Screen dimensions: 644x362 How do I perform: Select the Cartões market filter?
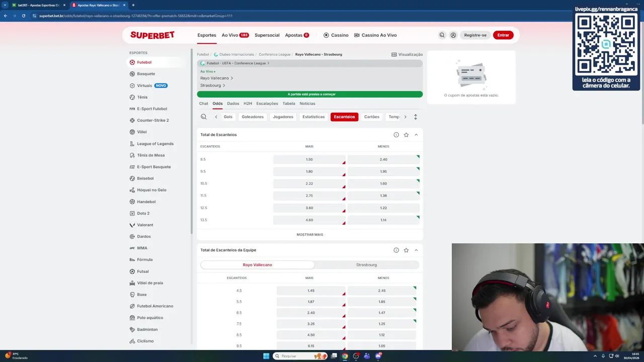[372, 117]
